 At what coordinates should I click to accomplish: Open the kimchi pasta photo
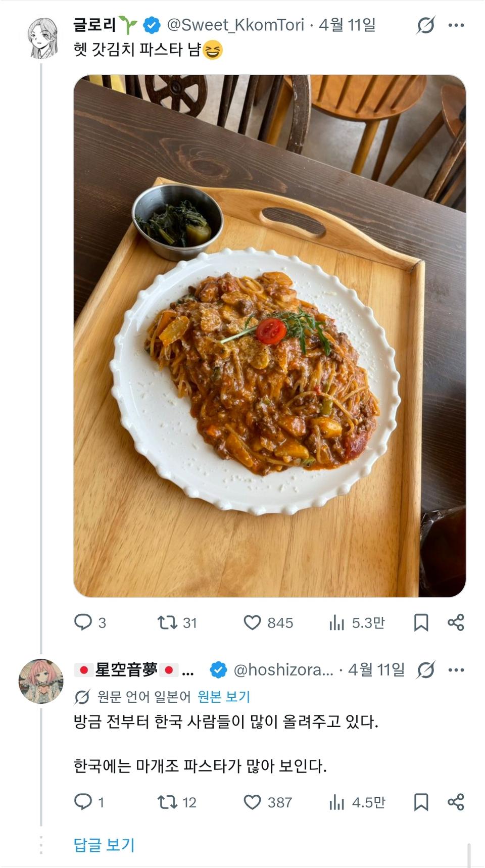(x=269, y=336)
